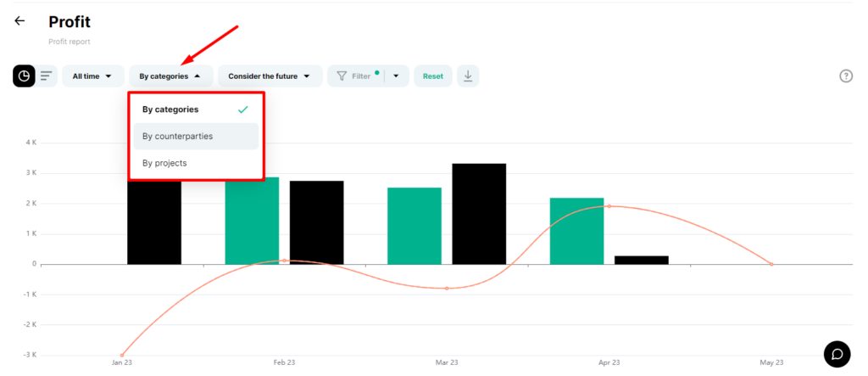Click the Profit report subtitle text
This screenshot has height=376, width=868.
coord(70,42)
